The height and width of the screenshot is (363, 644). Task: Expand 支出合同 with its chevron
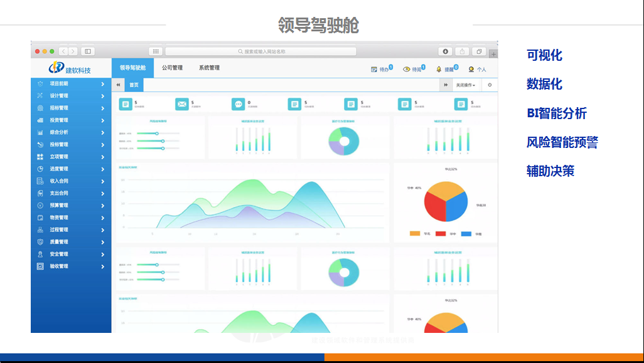point(103,194)
